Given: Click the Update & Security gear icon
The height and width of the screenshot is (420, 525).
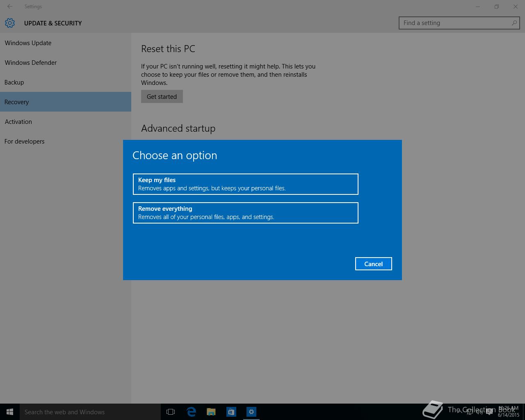Looking at the screenshot, I should point(10,23).
